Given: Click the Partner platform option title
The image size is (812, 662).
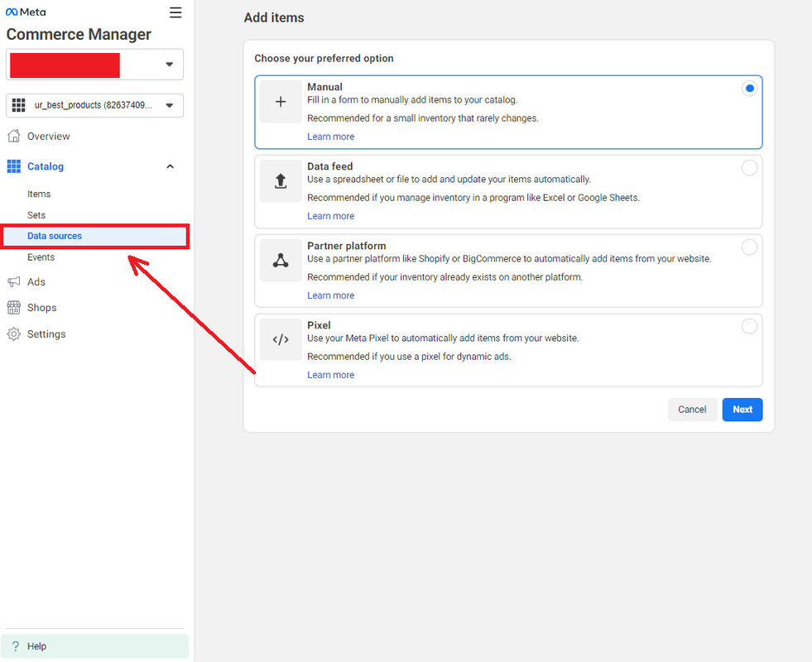Looking at the screenshot, I should 347,246.
